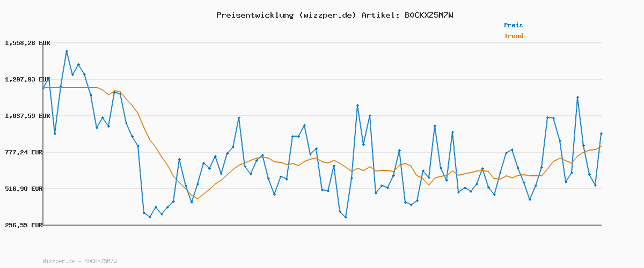Click the lowest dip of the orange trend line
This screenshot has height=268, width=644.
[197, 199]
